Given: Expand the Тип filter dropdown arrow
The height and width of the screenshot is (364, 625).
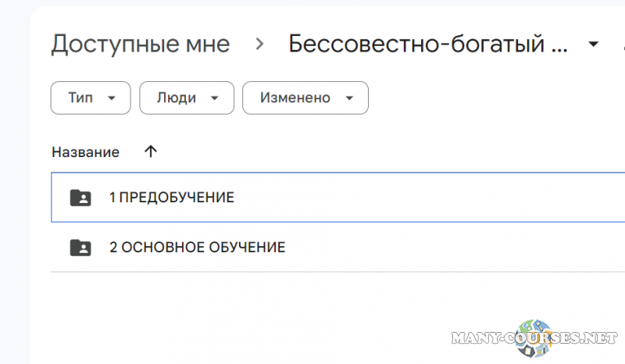Looking at the screenshot, I should (112, 98).
